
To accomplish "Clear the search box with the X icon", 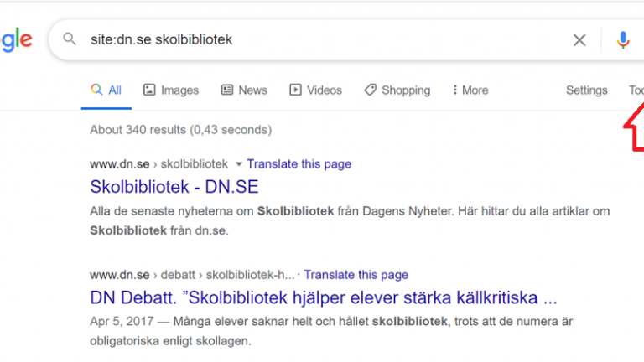I will click(579, 40).
